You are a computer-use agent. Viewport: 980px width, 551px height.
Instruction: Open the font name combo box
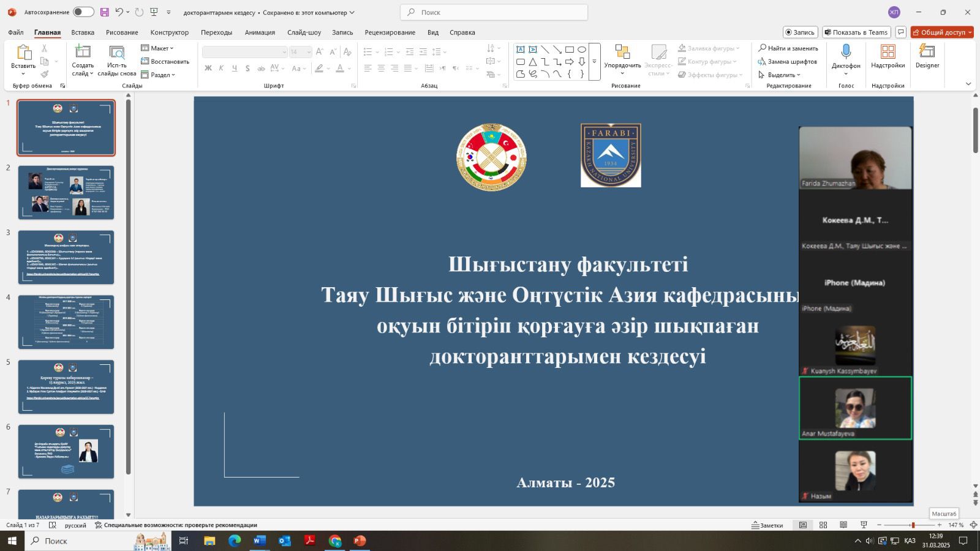(245, 52)
